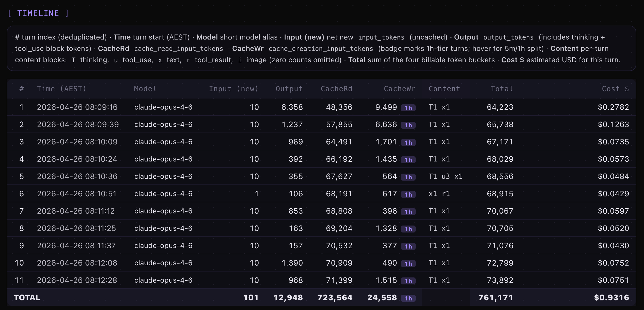Click the Output column header
Image resolution: width=644 pixels, height=310 pixels.
(289, 89)
